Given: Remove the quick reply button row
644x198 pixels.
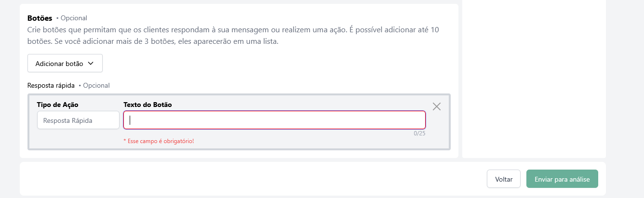Looking at the screenshot, I should pyautogui.click(x=437, y=106).
